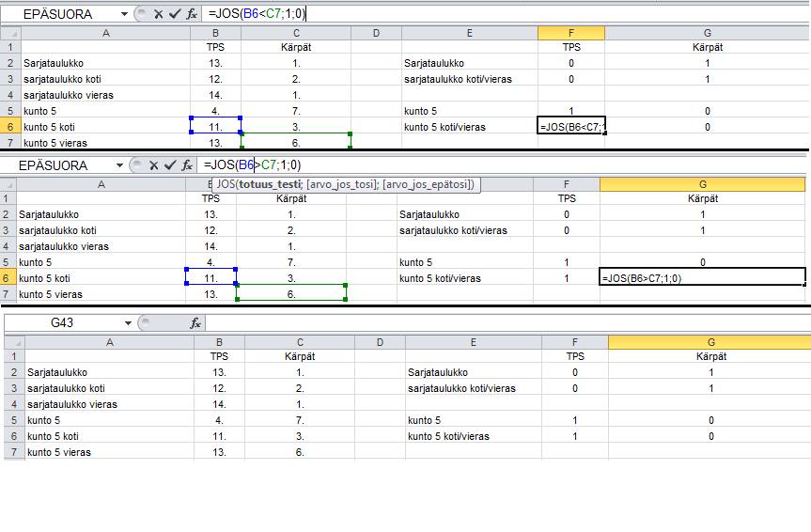Image resolution: width=811 pixels, height=532 pixels.
Task: Expand the EPÄSUORA dropdown left of the =JOS(B6<C7;1;0) formula
Action: (124, 14)
